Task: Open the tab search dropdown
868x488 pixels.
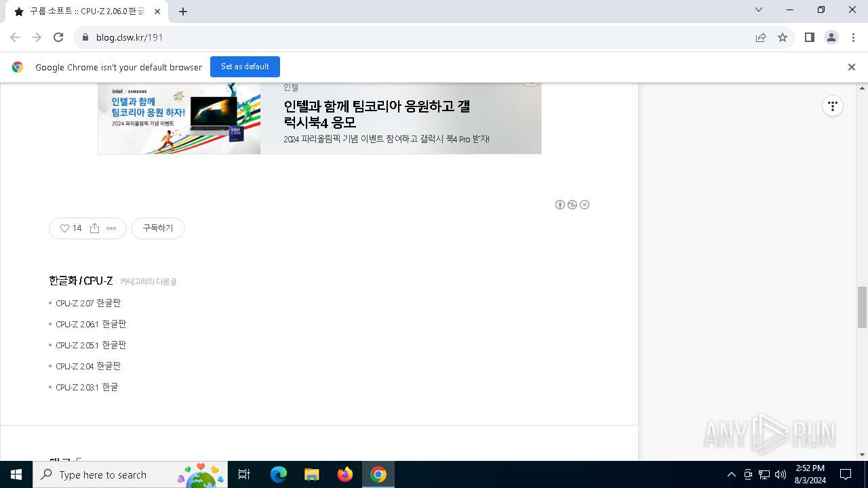Action: [759, 10]
